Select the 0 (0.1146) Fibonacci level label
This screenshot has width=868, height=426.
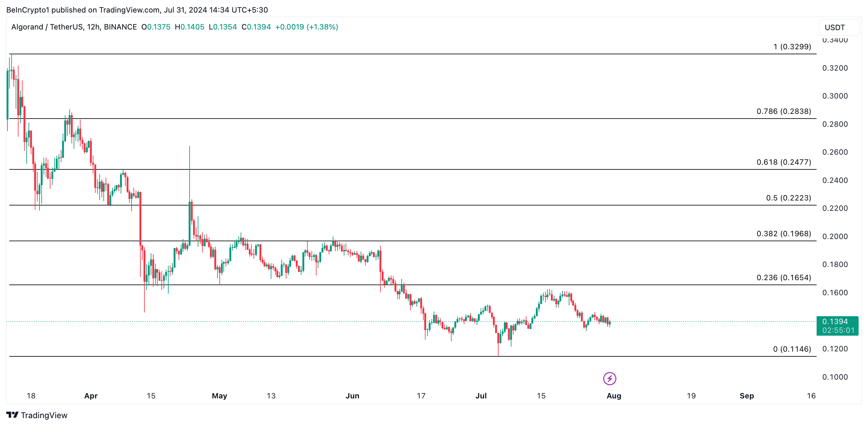pos(792,349)
